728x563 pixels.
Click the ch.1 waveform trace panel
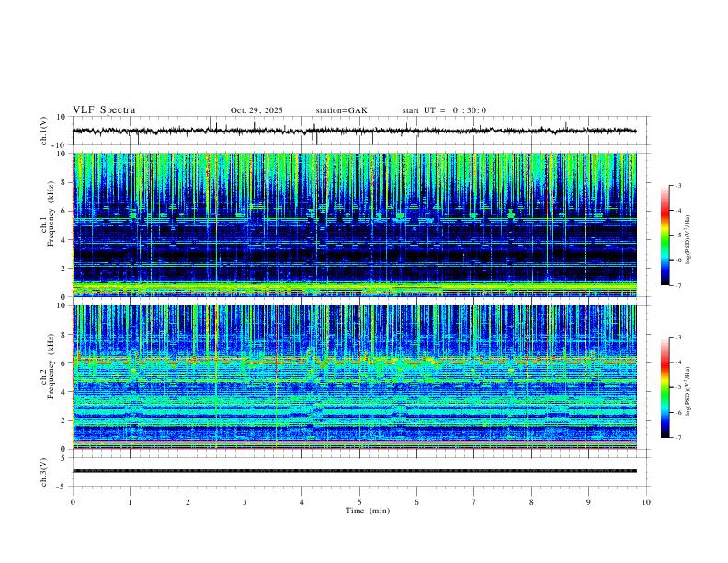[360, 131]
